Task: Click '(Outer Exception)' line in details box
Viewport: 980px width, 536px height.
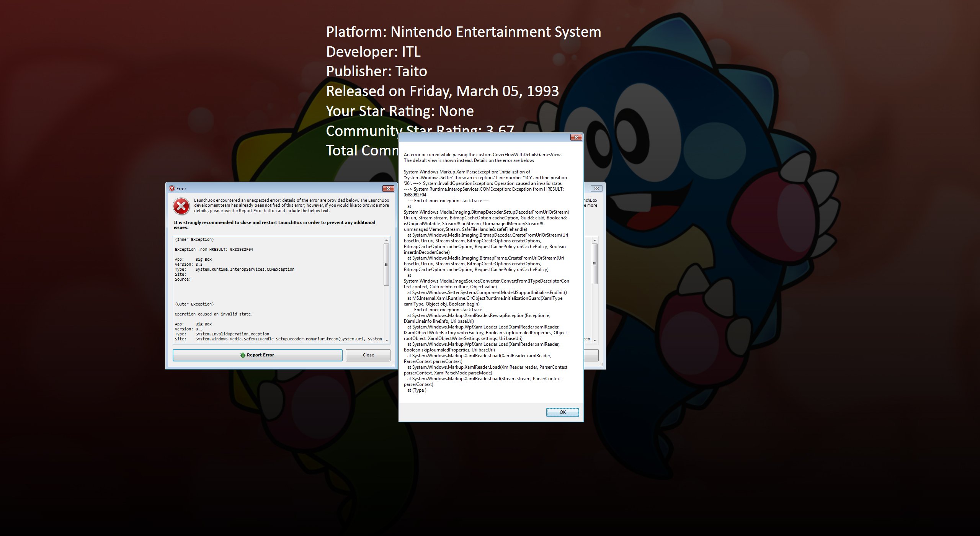Action: tap(194, 304)
